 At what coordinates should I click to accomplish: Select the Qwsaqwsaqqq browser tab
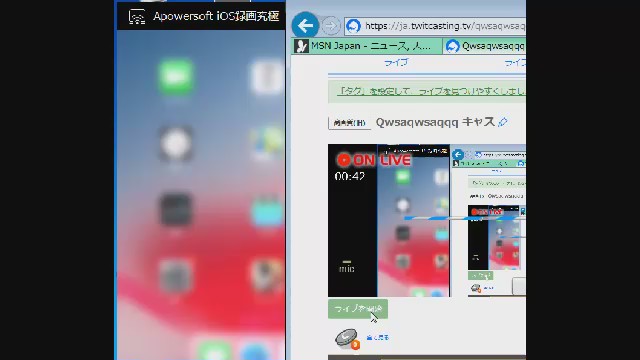484,46
